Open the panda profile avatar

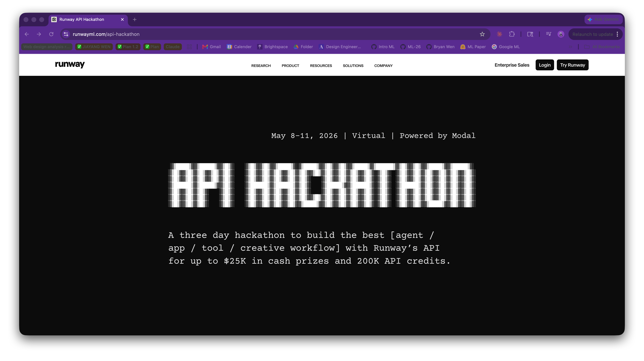coord(561,34)
